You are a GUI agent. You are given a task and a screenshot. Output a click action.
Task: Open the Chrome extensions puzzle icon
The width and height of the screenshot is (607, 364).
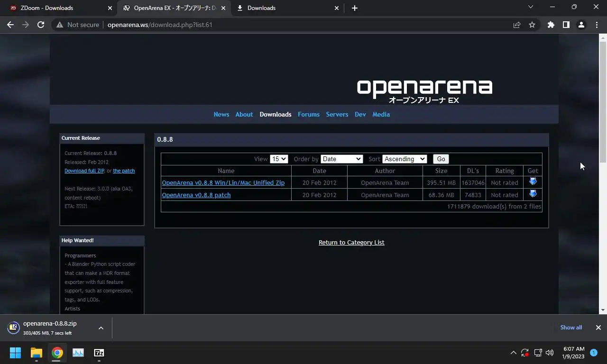551,25
